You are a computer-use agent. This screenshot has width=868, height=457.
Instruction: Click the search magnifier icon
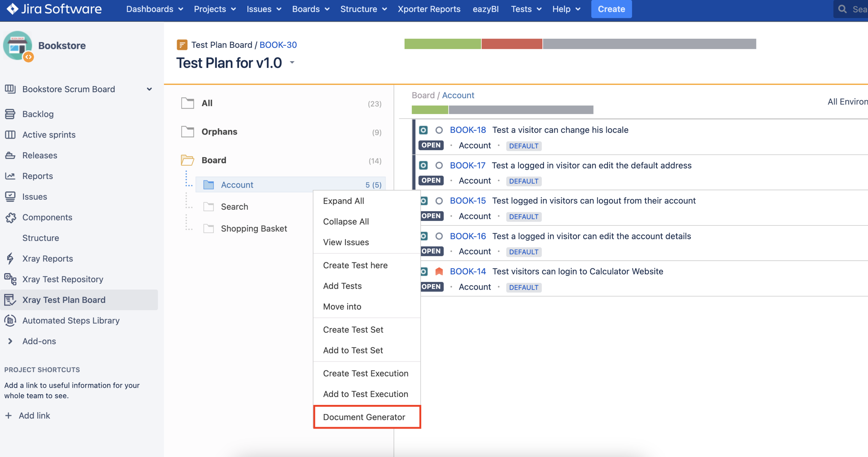[x=842, y=9]
